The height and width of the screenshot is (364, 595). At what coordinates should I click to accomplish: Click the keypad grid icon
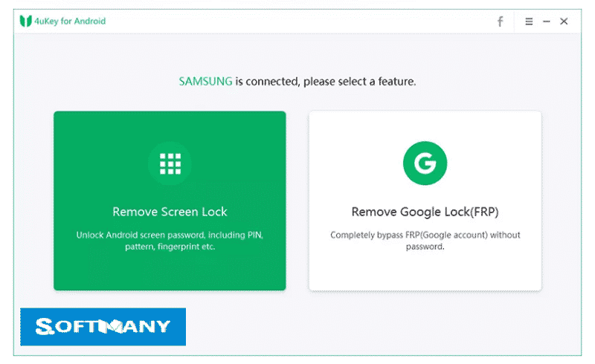170,163
